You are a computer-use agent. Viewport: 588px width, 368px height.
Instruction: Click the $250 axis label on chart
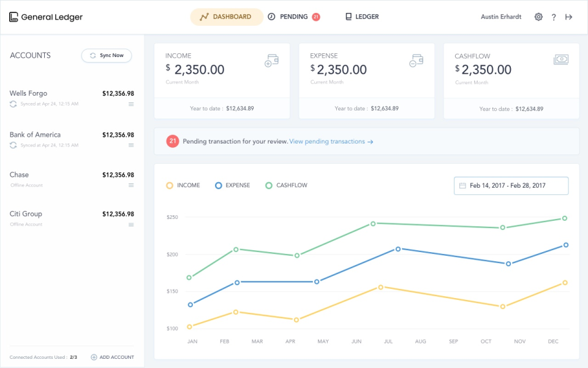point(172,217)
